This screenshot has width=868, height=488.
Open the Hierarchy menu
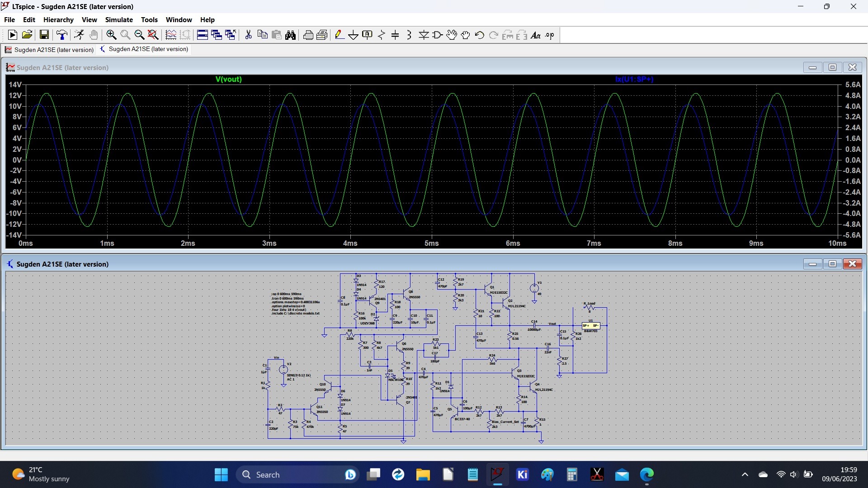(x=58, y=19)
